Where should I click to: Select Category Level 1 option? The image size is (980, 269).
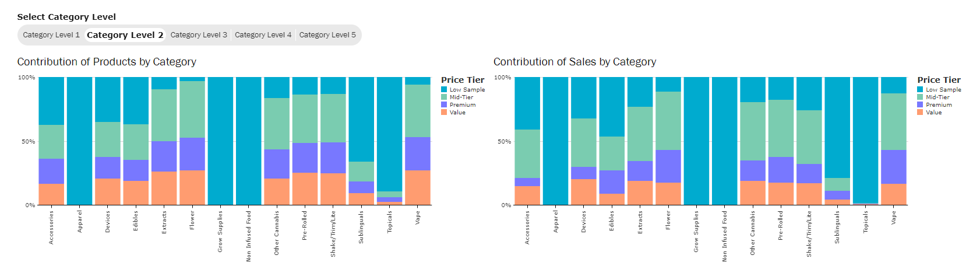point(51,35)
